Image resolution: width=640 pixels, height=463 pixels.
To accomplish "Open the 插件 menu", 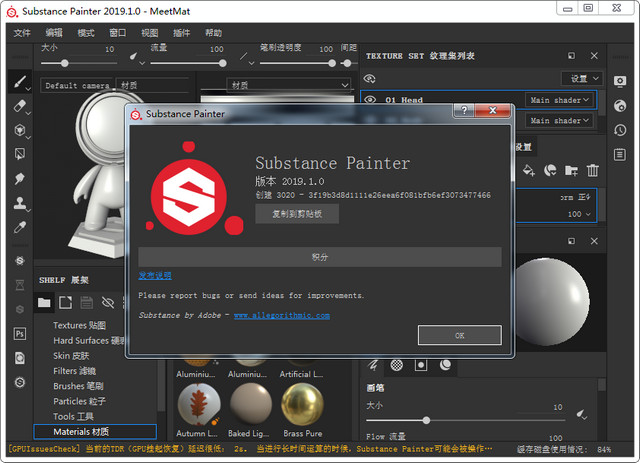I will pos(181,33).
